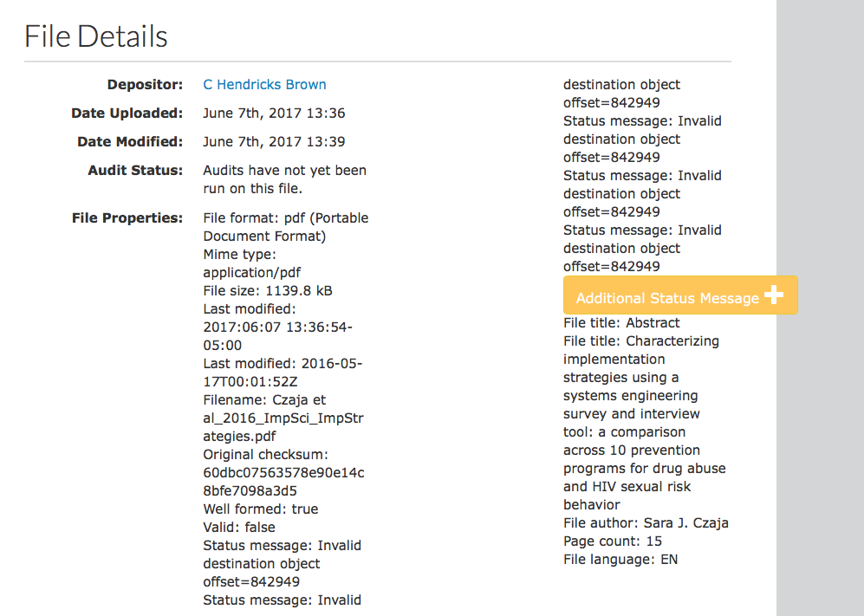The image size is (864, 616).
Task: Select the Well formed: true status text
Action: pyautogui.click(x=261, y=509)
